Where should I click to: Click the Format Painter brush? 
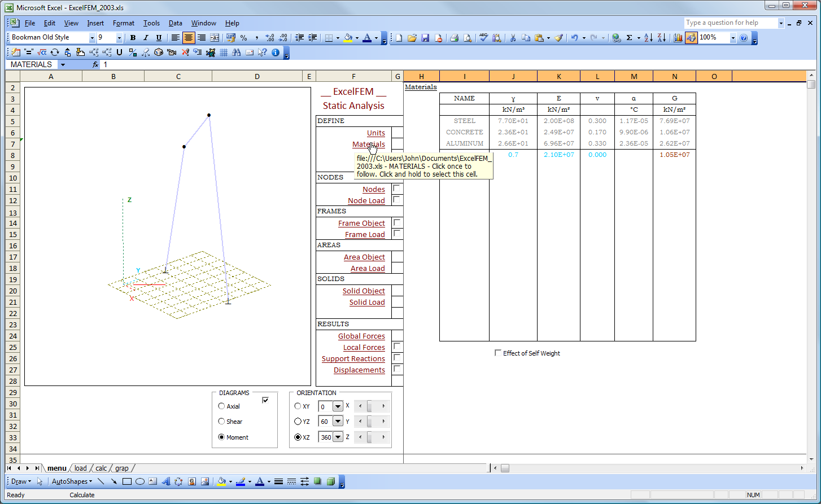coord(558,38)
